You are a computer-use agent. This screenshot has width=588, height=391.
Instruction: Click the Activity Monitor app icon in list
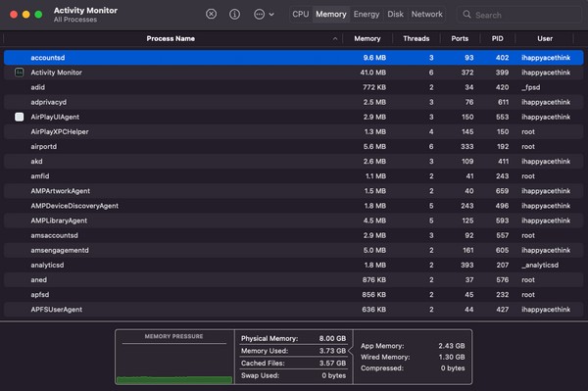[x=20, y=73]
